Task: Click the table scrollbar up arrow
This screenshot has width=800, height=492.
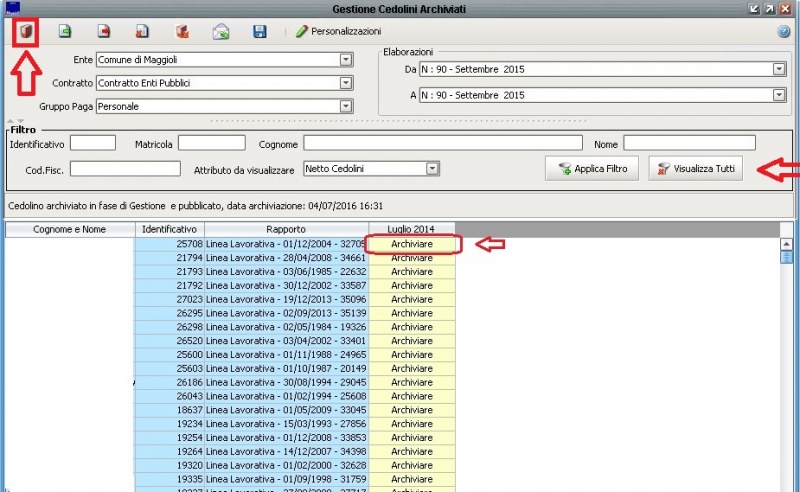Action: point(786,244)
